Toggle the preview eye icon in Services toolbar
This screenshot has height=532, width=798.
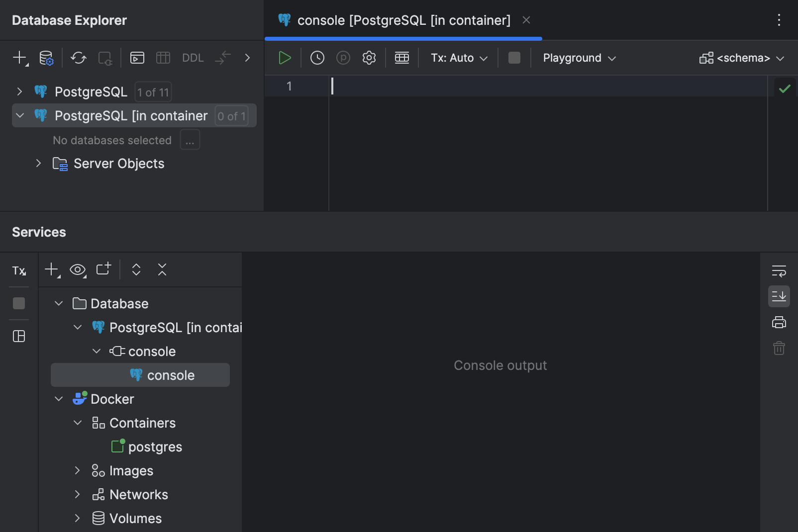[78, 269]
